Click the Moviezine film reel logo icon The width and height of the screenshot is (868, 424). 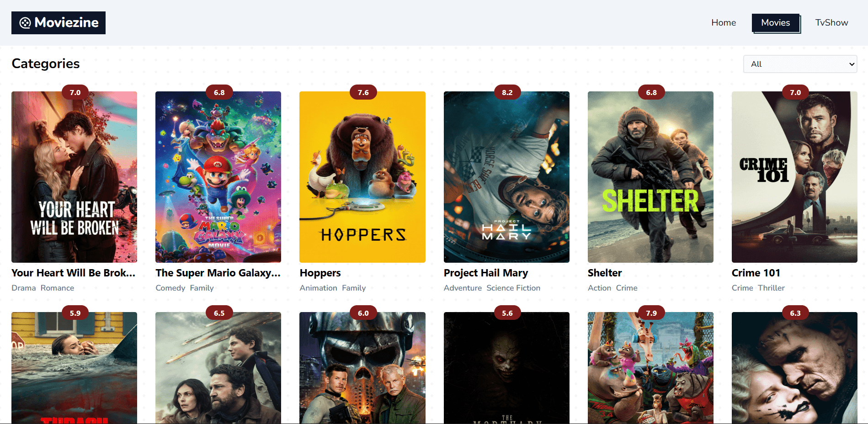tap(25, 23)
